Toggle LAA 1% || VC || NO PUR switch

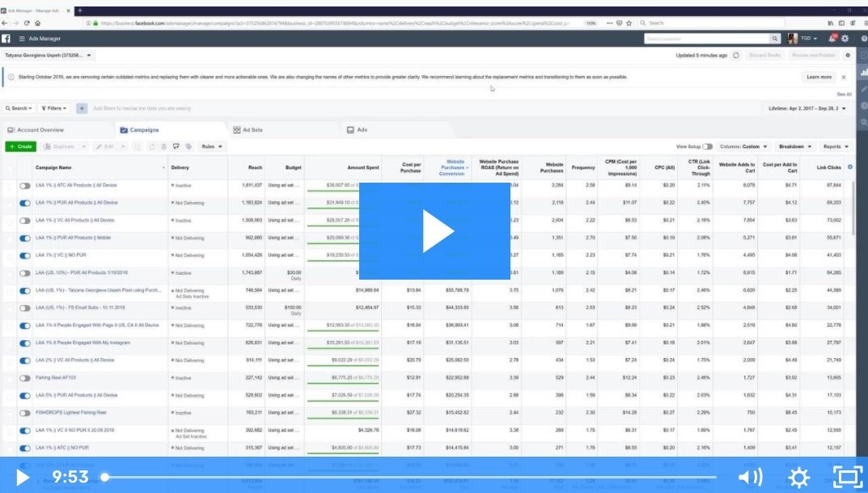coord(25,255)
